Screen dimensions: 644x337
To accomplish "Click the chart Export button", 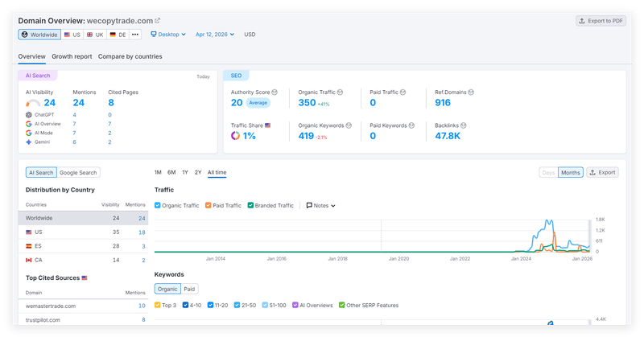I will pyautogui.click(x=602, y=173).
